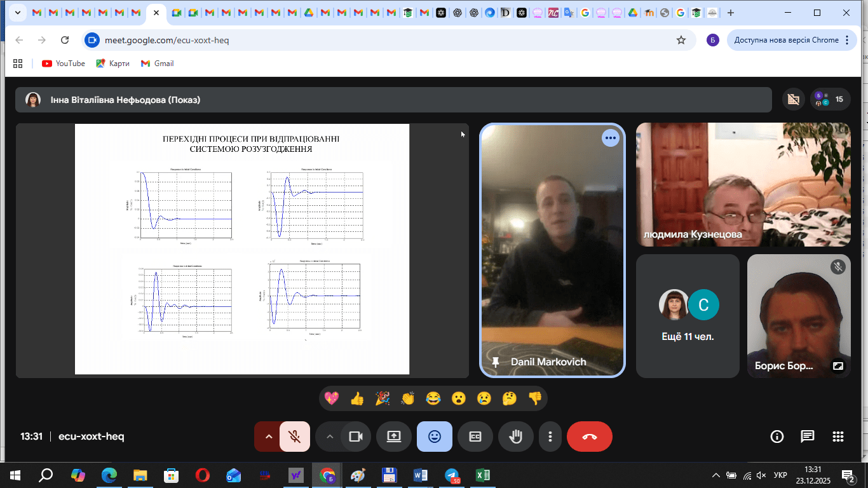The width and height of the screenshot is (868, 488).
Task: Toggle the camera on or off
Action: (355, 437)
